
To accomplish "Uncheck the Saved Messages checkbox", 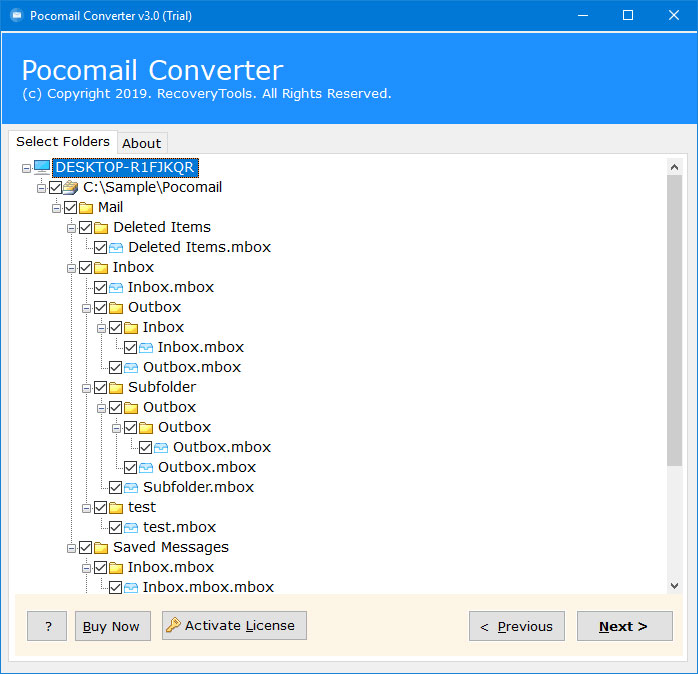I will [x=85, y=548].
